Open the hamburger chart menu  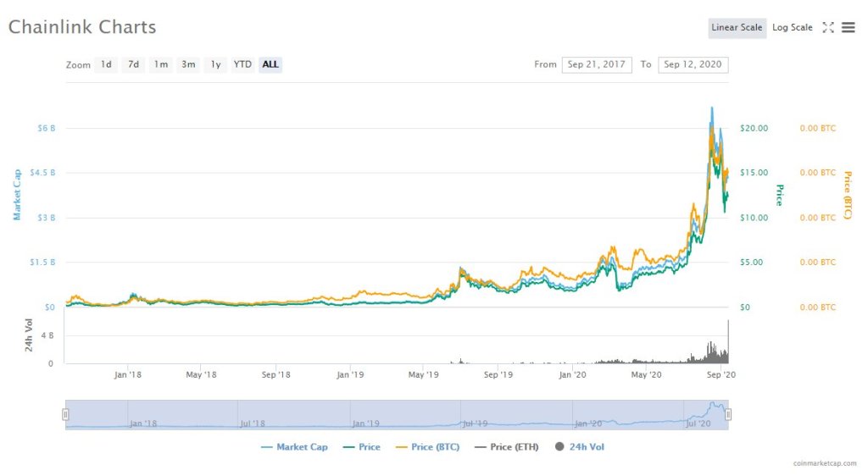tap(848, 28)
